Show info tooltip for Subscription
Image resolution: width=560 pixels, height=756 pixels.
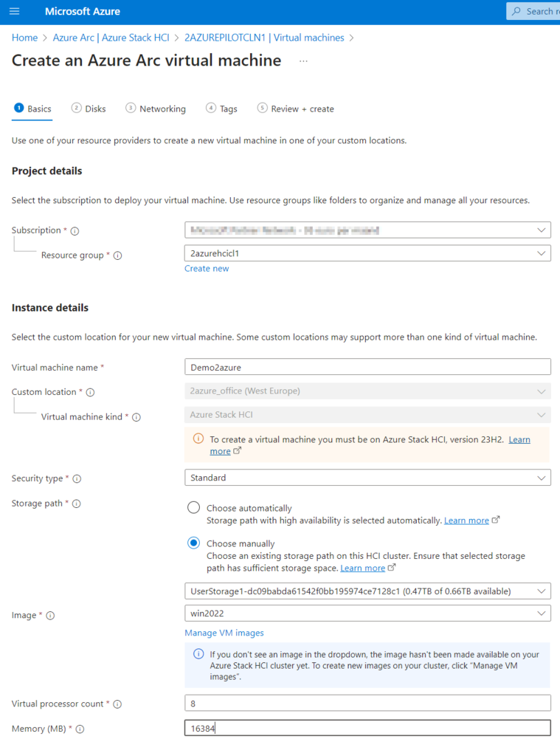point(75,231)
